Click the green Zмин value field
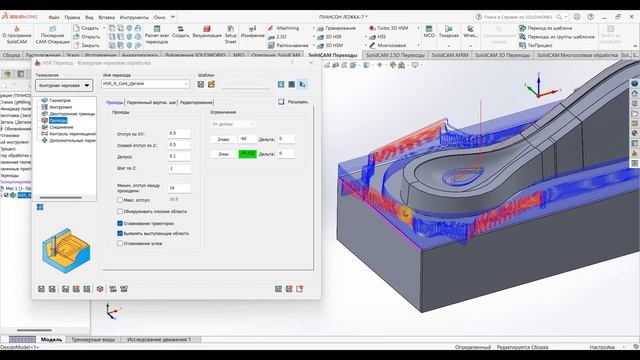 click(247, 154)
